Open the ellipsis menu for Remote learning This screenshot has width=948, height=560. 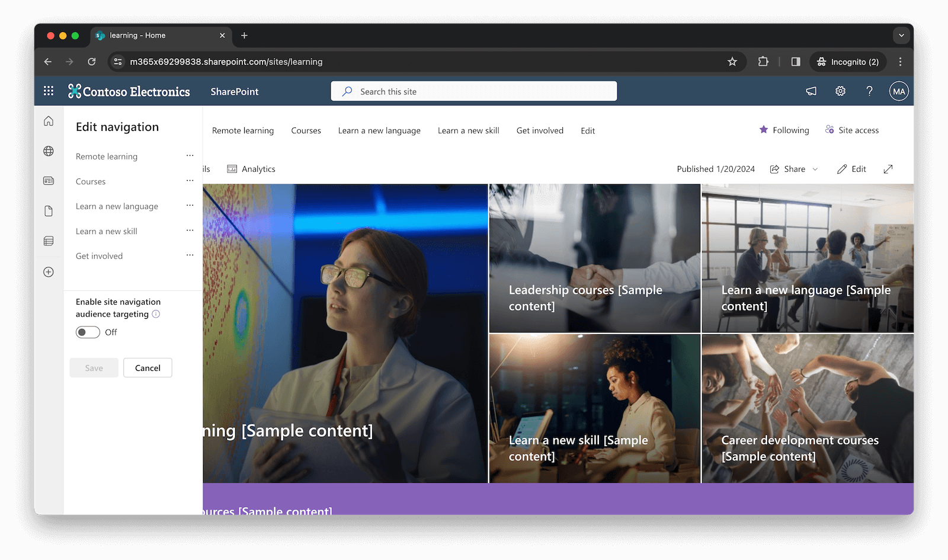click(190, 155)
